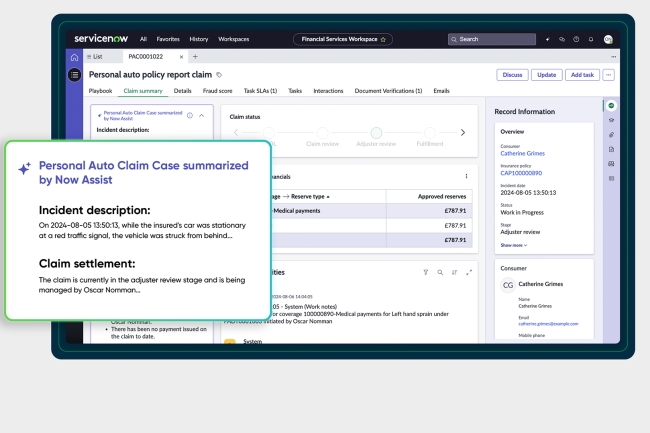Close the PAC0001022 tab
This screenshot has width=650, height=433.
click(181, 56)
